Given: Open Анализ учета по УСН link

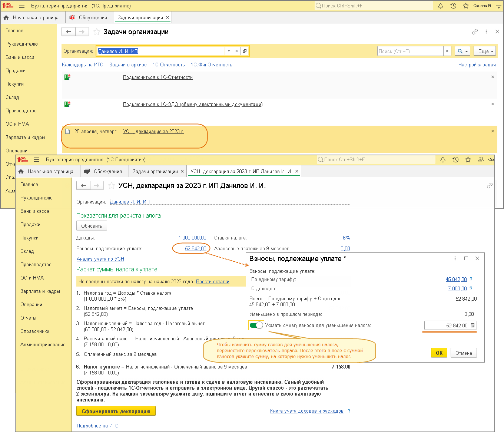Looking at the screenshot, I should coord(100,259).
